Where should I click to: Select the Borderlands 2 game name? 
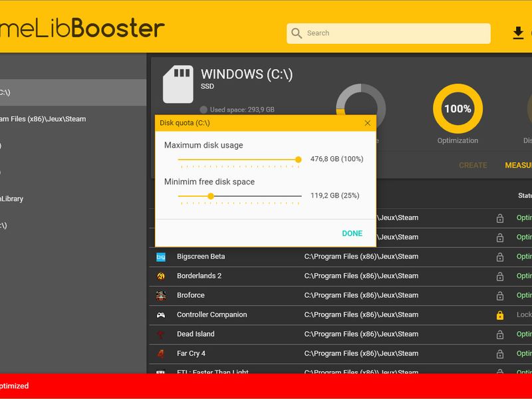pyautogui.click(x=199, y=276)
